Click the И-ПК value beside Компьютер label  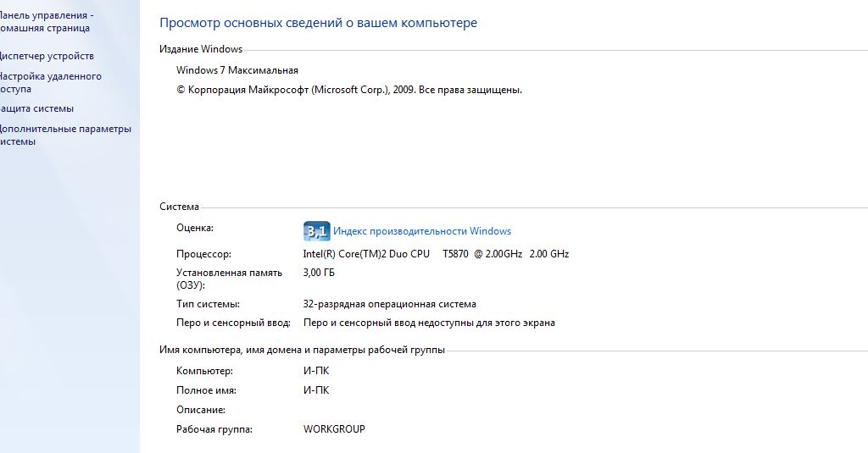coord(316,371)
